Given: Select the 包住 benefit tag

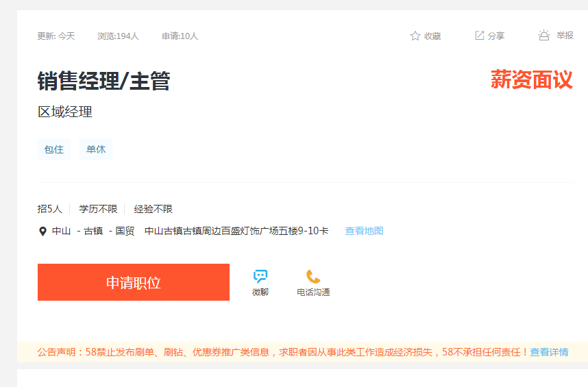Looking at the screenshot, I should pos(53,149).
